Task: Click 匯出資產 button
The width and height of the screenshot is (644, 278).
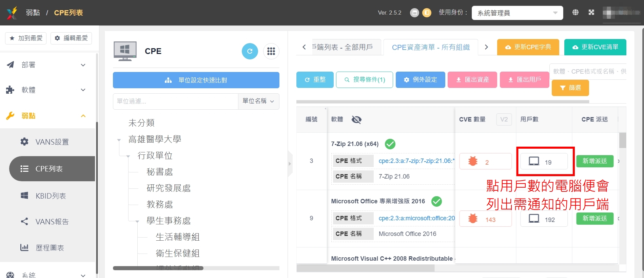Action: click(472, 80)
